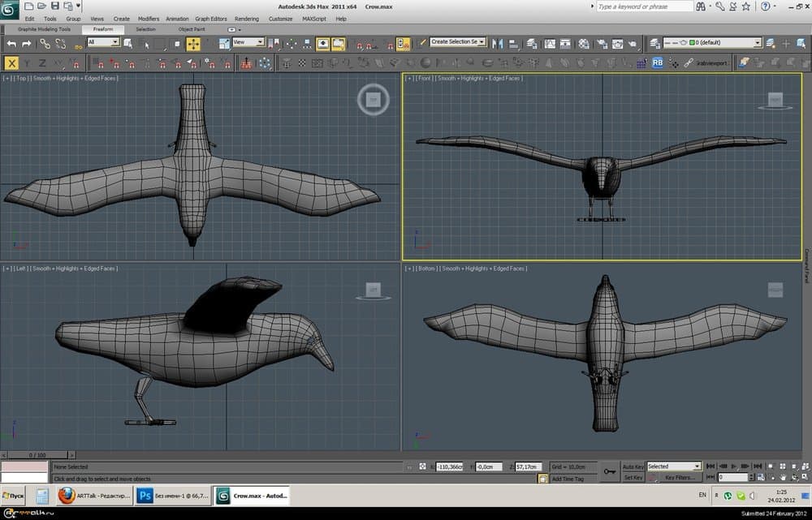Image resolution: width=812 pixels, height=520 pixels.
Task: Click the Undo arrow in main toolbar
Action: (x=11, y=43)
